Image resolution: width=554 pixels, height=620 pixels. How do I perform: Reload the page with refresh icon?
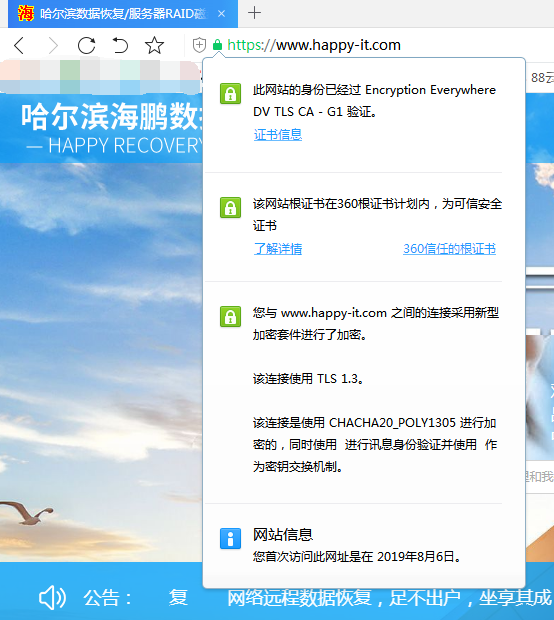(x=86, y=45)
